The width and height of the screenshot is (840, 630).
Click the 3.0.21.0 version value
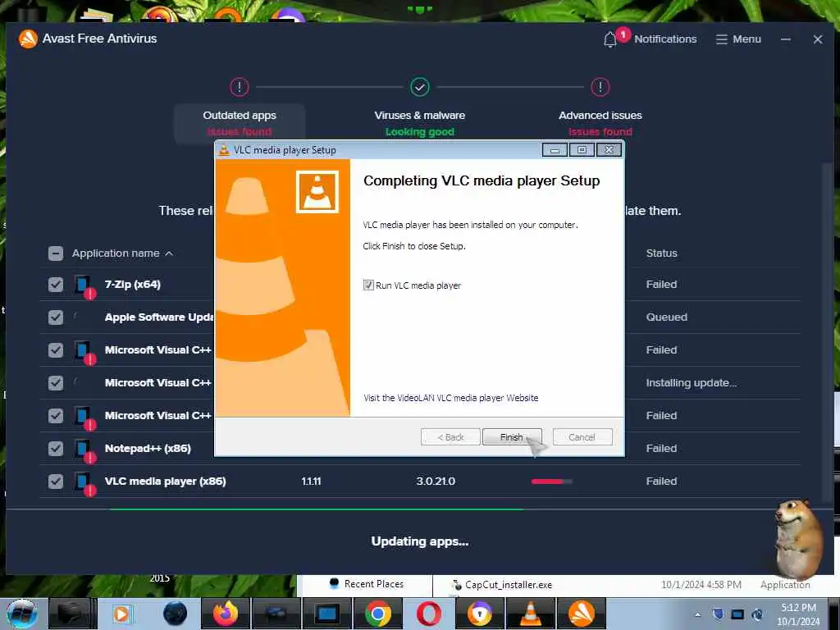(x=436, y=481)
